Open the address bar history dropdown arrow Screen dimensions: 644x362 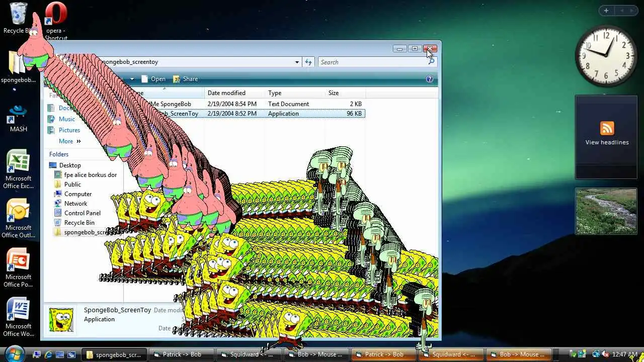297,62
